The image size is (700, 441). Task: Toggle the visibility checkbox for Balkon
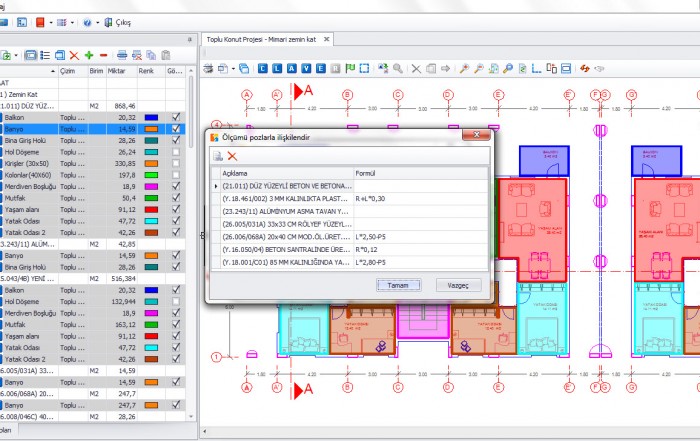coord(176,117)
